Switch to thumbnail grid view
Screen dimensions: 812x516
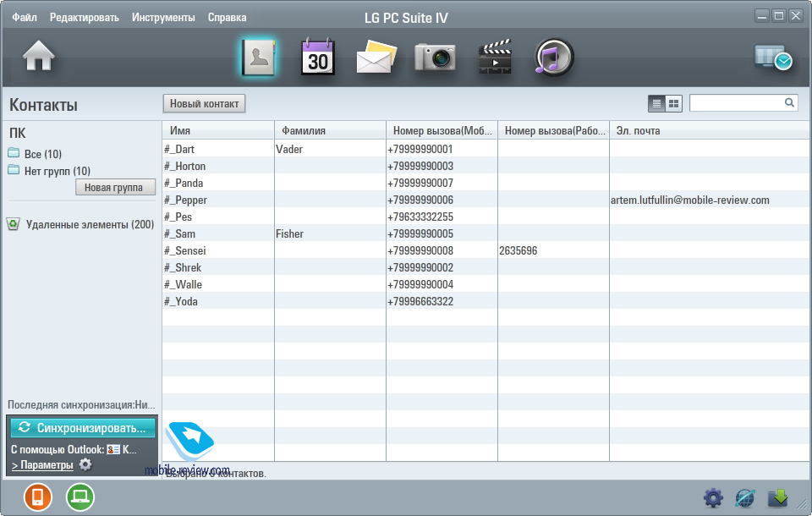tap(674, 103)
